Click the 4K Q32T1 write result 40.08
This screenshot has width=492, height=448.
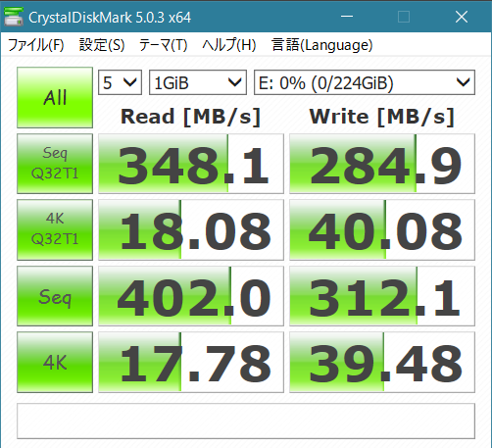tap(382, 229)
